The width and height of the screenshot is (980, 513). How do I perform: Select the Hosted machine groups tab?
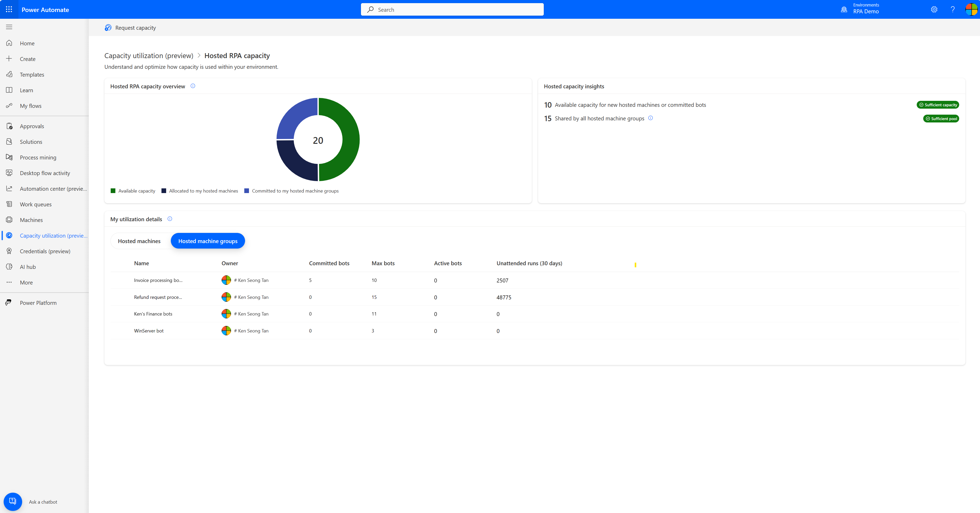click(x=208, y=241)
